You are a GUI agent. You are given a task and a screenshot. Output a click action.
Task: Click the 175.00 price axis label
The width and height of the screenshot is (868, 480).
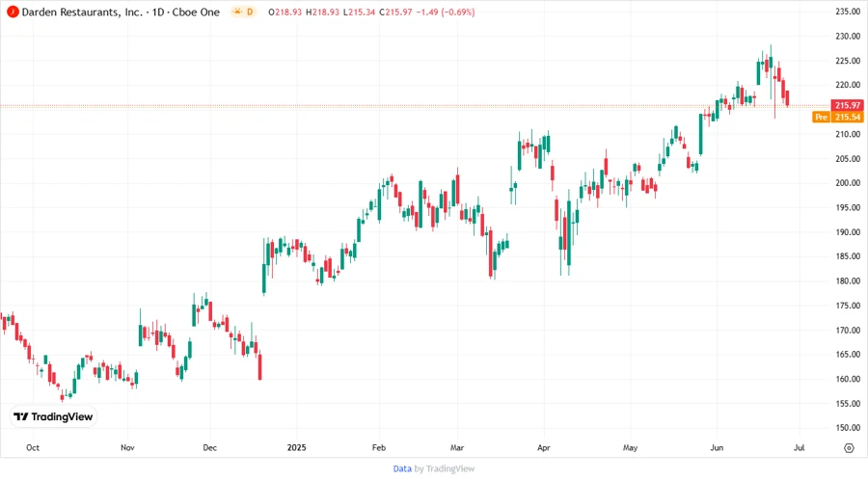point(848,306)
